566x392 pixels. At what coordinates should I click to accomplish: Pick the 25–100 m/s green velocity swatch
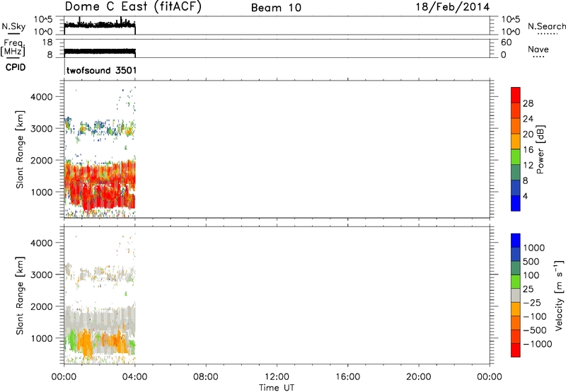[x=516, y=282]
